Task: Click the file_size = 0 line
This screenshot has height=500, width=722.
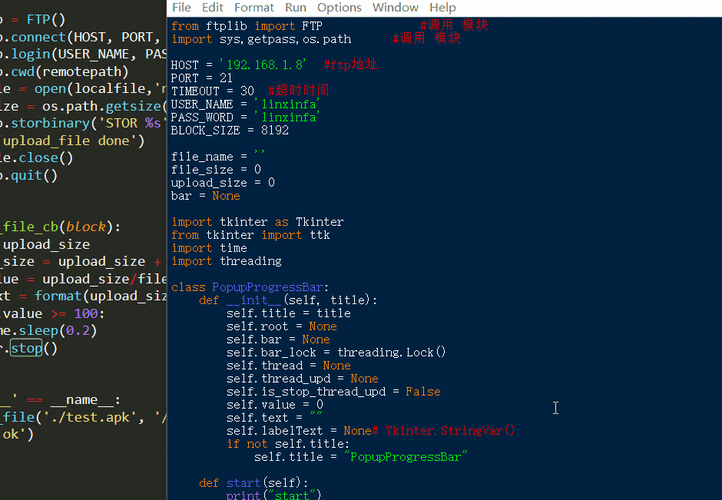Action: 216,169
